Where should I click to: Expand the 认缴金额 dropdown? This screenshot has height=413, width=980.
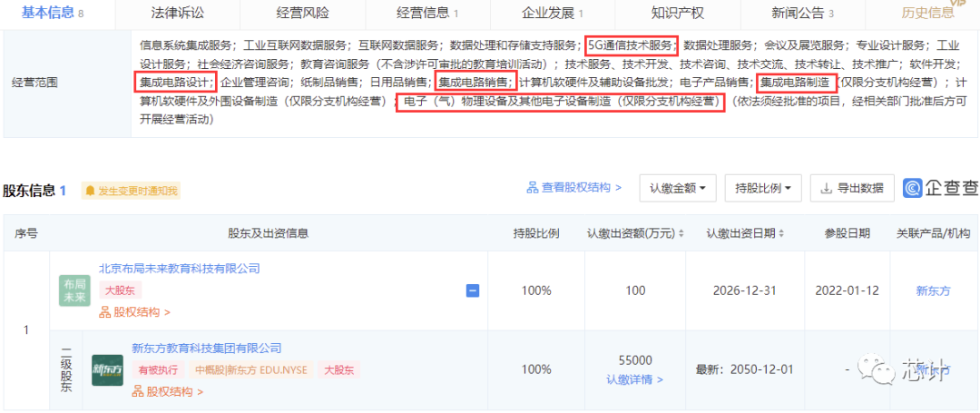pyautogui.click(x=678, y=188)
